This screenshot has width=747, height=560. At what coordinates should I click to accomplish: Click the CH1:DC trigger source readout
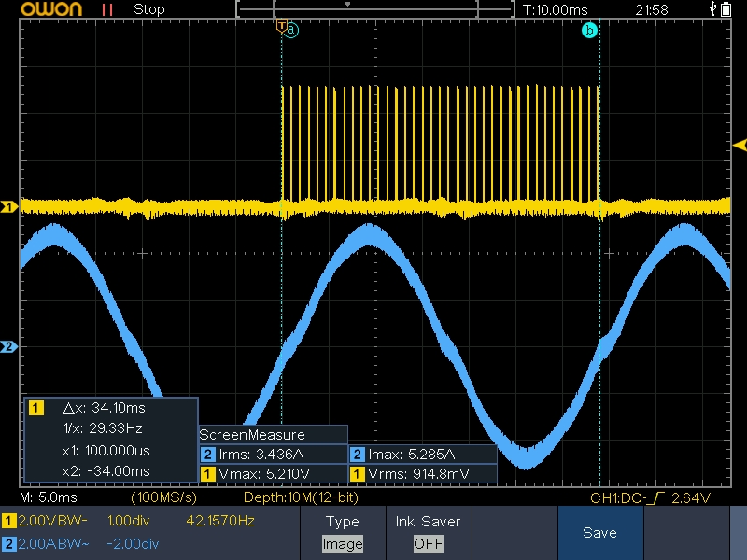click(x=618, y=498)
